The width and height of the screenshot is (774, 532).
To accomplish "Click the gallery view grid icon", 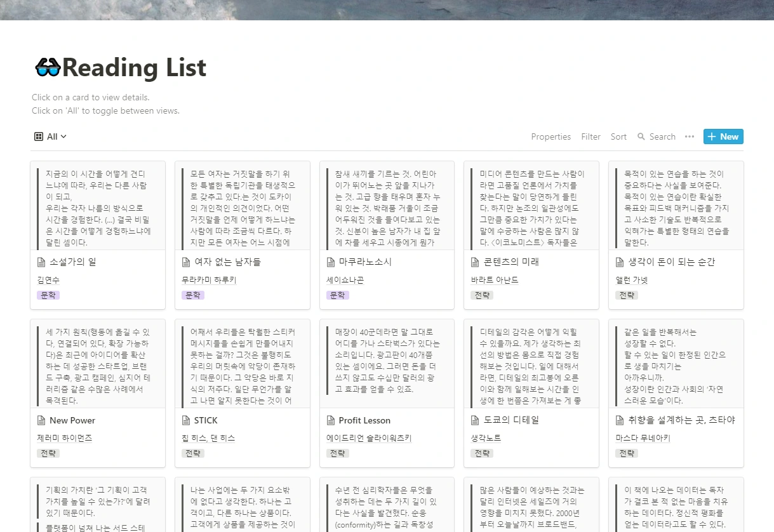I will (x=39, y=136).
